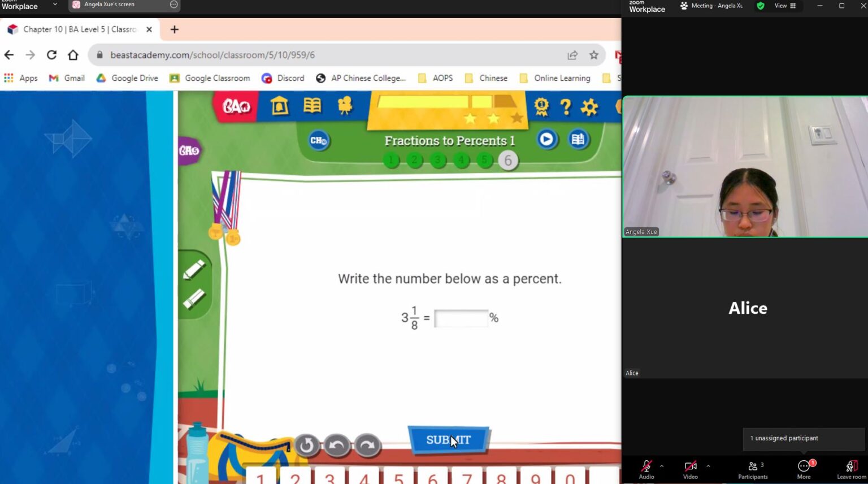
Task: Click the percent answer input box
Action: 461,318
